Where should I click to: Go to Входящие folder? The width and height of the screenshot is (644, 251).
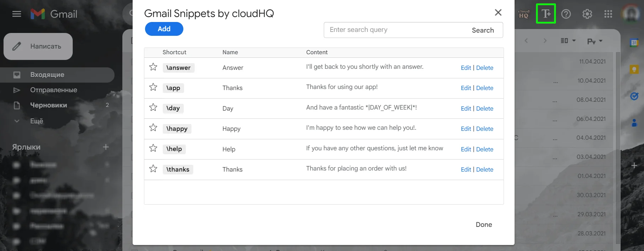(x=47, y=75)
